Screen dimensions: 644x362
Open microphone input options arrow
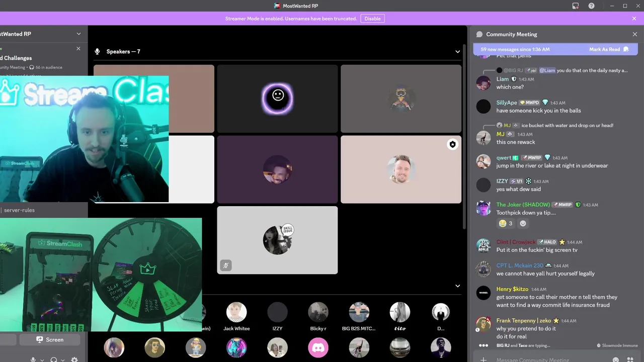[42, 360]
